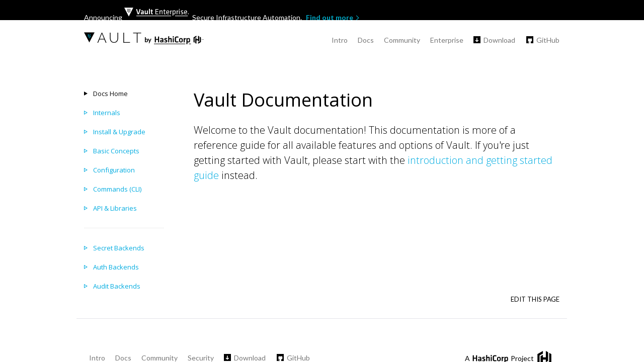
Task: Expand the Commands (CLI) triangle
Action: pos(86,189)
